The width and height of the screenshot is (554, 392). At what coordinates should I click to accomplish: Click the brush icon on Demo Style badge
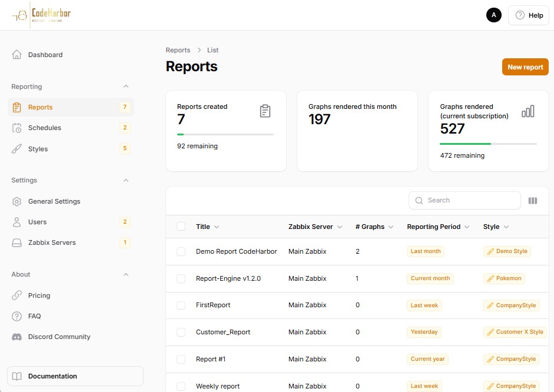click(490, 251)
